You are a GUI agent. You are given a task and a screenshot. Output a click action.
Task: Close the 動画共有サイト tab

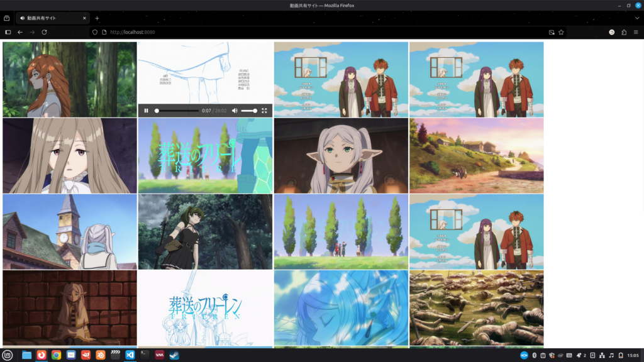point(85,18)
